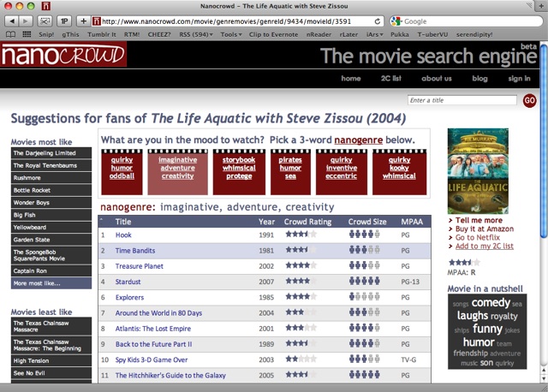
Task: Open the iArs bookmark dropdown
Action: tap(375, 34)
